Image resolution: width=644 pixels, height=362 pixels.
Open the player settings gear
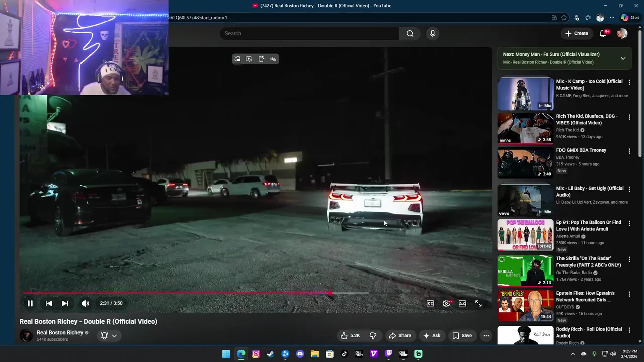point(446,303)
